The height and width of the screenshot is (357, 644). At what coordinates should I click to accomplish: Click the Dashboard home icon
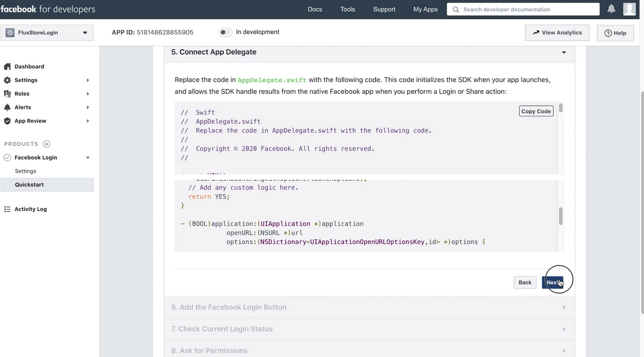7,66
